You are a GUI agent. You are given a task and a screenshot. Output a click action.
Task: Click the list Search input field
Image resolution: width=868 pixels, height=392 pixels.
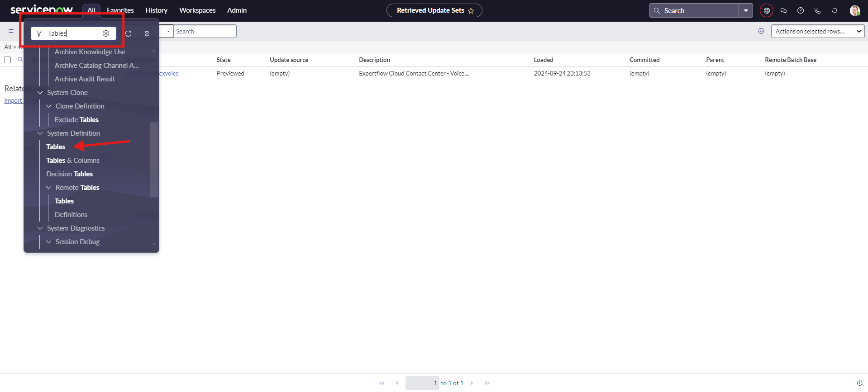click(x=205, y=31)
